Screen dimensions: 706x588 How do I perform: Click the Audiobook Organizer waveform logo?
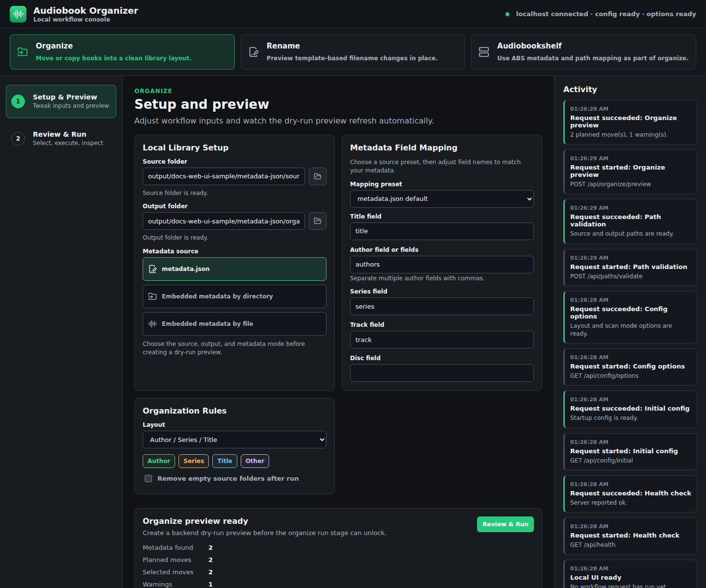click(x=18, y=14)
